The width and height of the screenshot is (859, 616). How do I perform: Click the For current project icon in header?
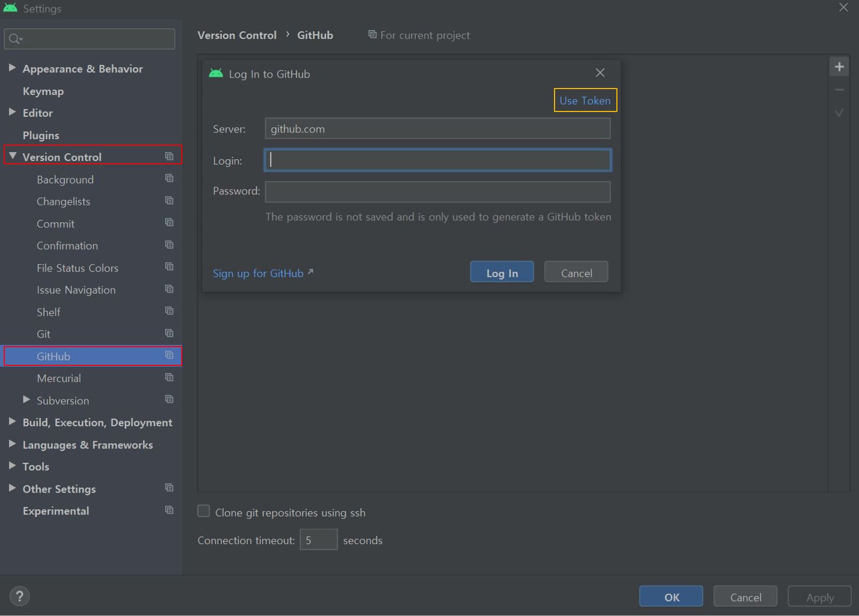[372, 35]
